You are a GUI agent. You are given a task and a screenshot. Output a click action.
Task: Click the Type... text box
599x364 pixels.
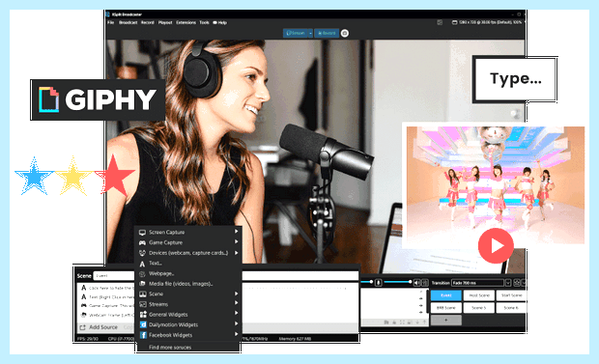click(x=515, y=79)
